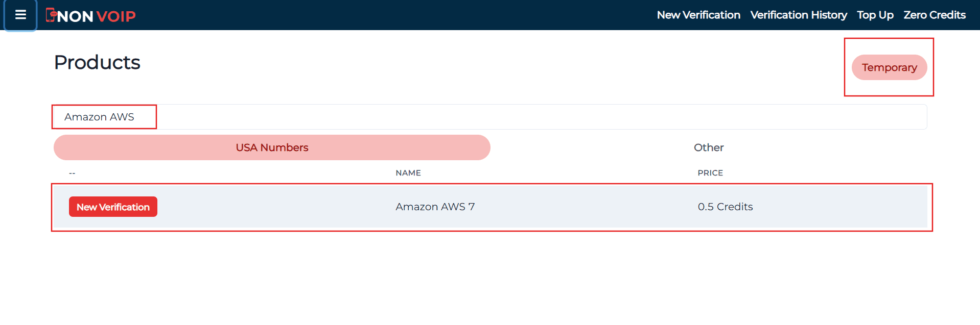Go to the Top Up page
980x325 pixels.
[x=875, y=15]
